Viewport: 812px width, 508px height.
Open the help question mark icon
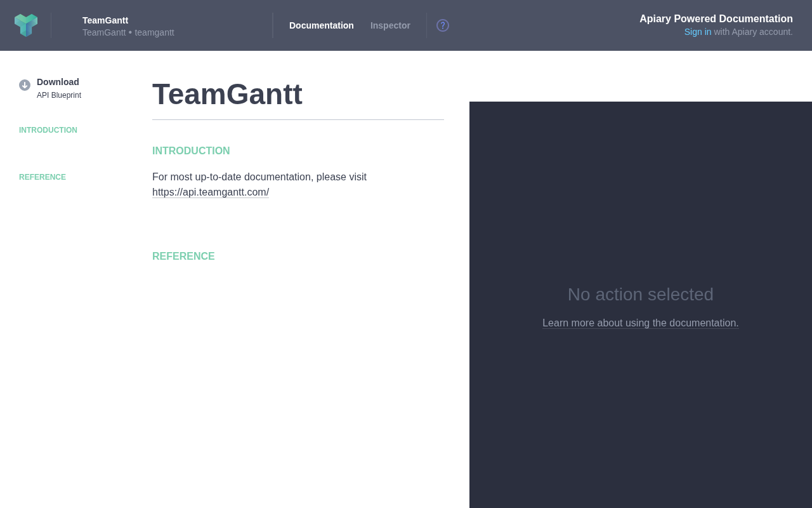coord(443,25)
